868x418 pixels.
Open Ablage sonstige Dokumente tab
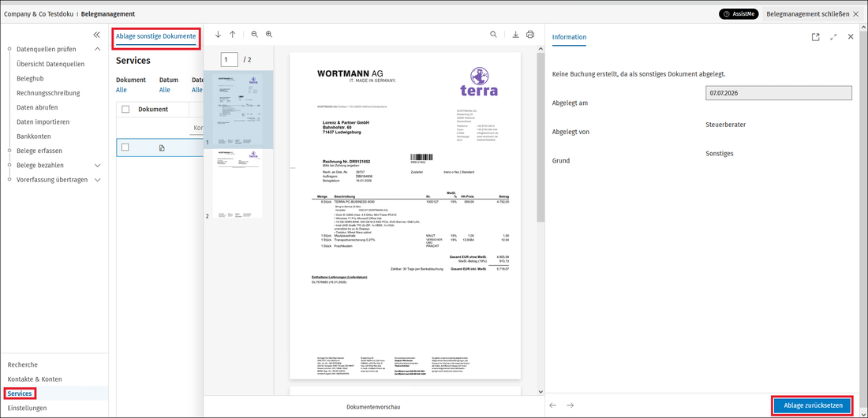click(155, 36)
